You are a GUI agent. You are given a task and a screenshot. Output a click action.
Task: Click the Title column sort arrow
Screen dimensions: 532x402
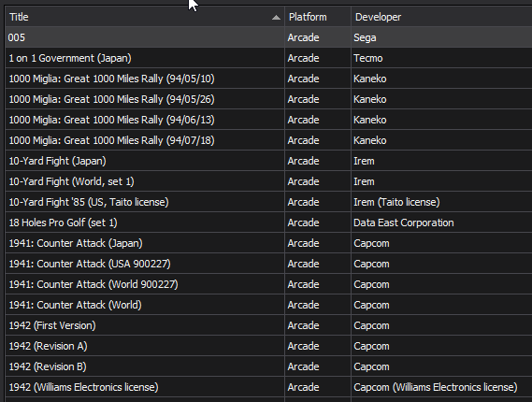click(276, 18)
